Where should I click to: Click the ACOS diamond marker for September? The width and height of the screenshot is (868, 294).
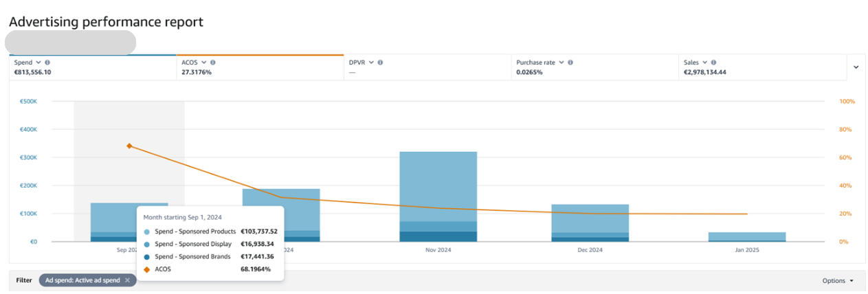click(x=129, y=146)
